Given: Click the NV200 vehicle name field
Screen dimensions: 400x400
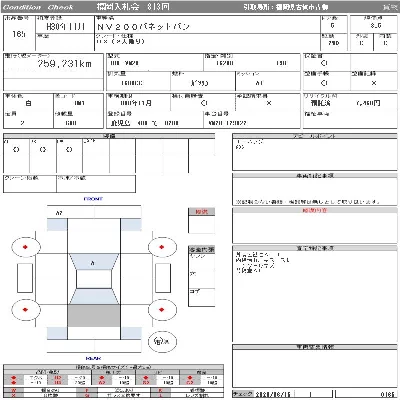Looking at the screenshot, I should [143, 26].
